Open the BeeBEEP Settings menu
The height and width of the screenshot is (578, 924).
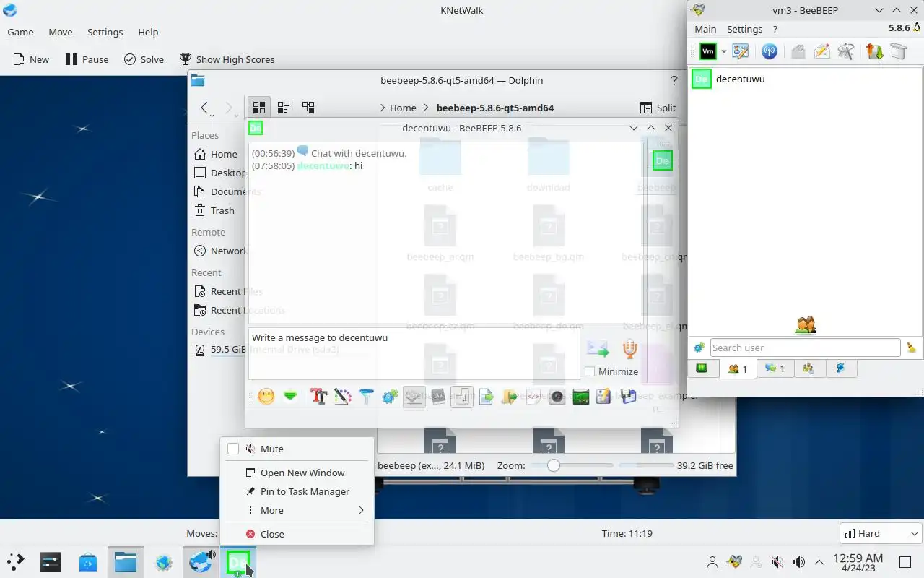[744, 29]
